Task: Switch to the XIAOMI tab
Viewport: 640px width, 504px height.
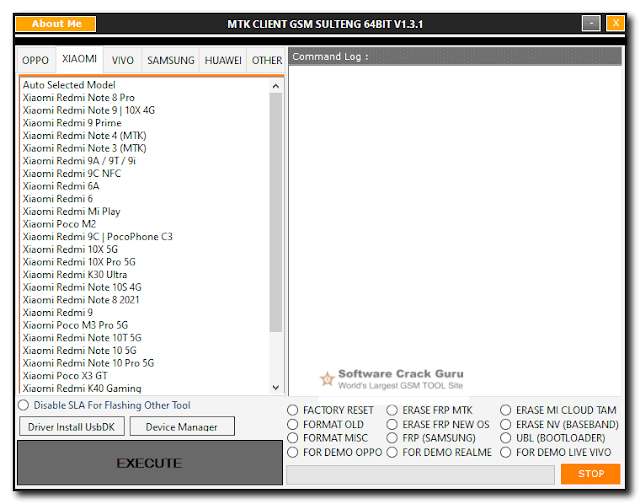Action: pos(80,59)
